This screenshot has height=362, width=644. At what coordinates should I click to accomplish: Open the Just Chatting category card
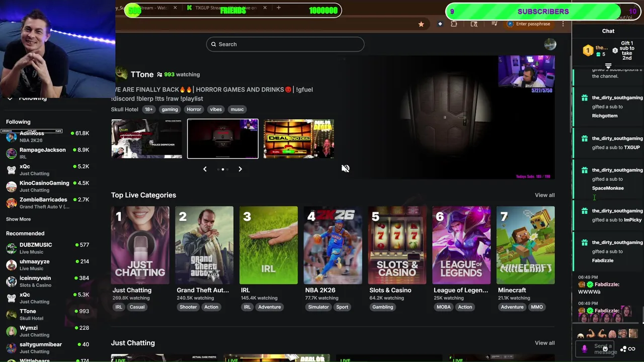tap(140, 245)
